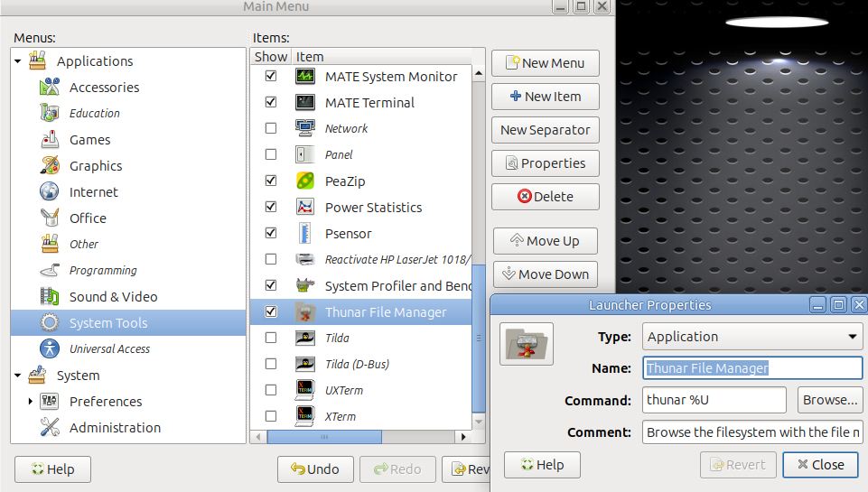Click the Universal Access icon

[50, 348]
